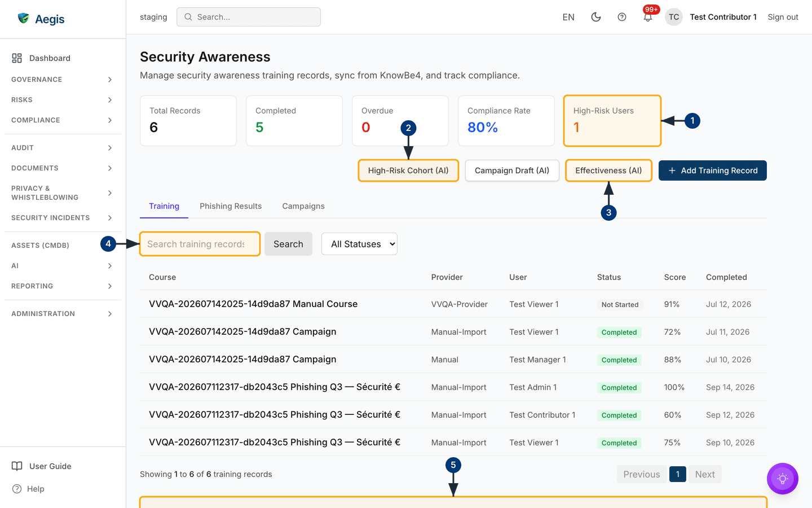This screenshot has width=812, height=508.
Task: Click the 100% score cell
Action: 674,387
